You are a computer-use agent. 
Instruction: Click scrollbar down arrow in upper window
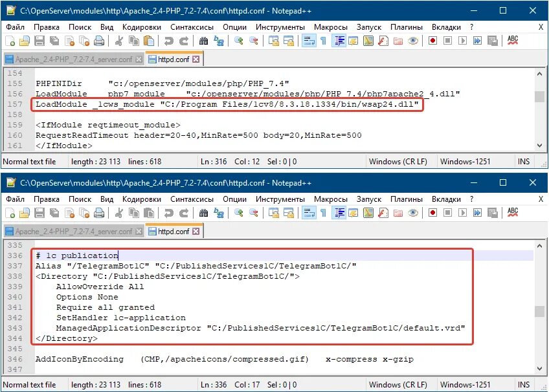point(539,146)
